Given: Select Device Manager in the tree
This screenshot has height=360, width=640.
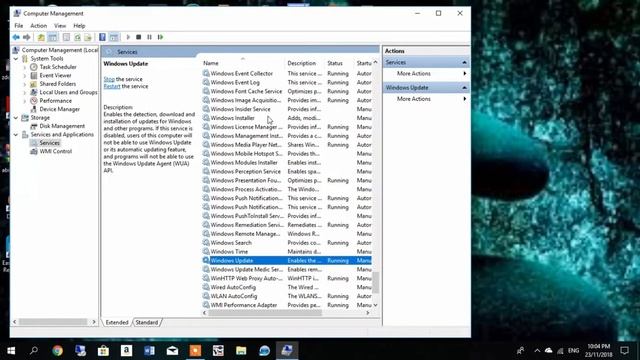Looking at the screenshot, I should [60, 109].
